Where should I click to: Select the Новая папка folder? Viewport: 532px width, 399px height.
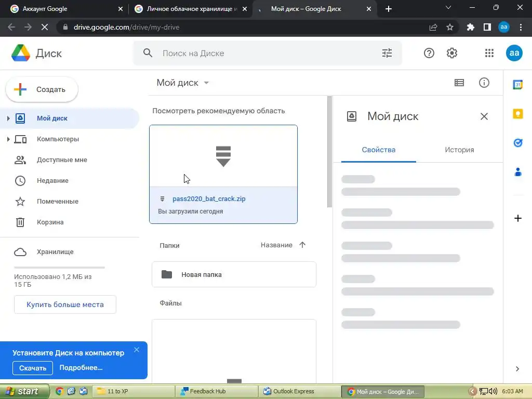point(234,274)
